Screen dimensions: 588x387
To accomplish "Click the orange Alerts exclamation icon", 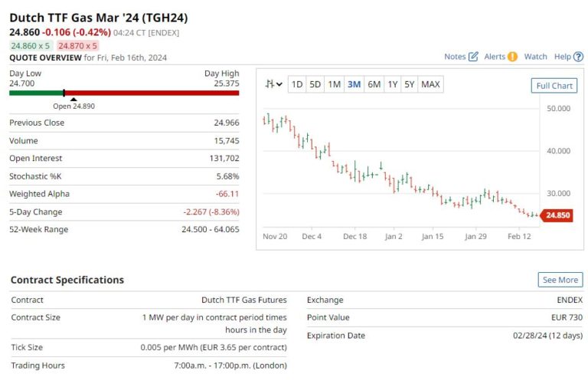I will pyautogui.click(x=512, y=57).
